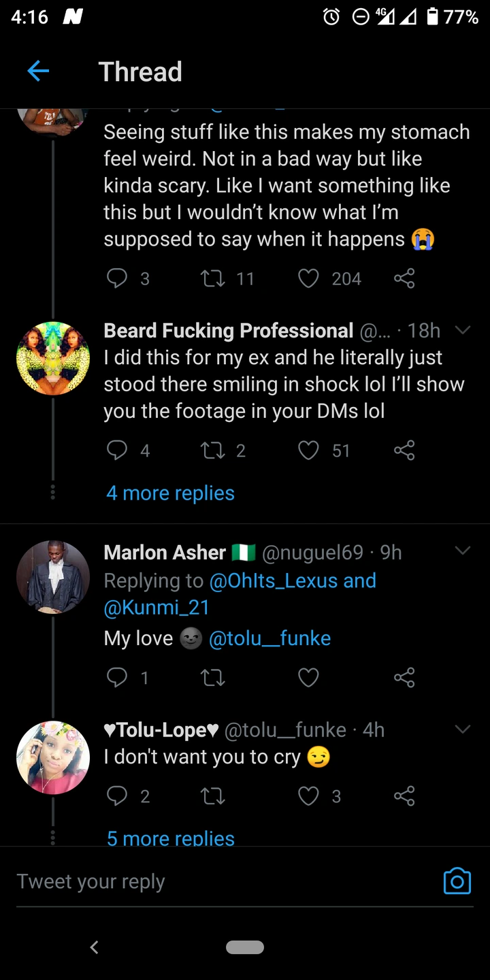Open Marlon Asher's profile picture
490x980 pixels.
click(x=53, y=577)
